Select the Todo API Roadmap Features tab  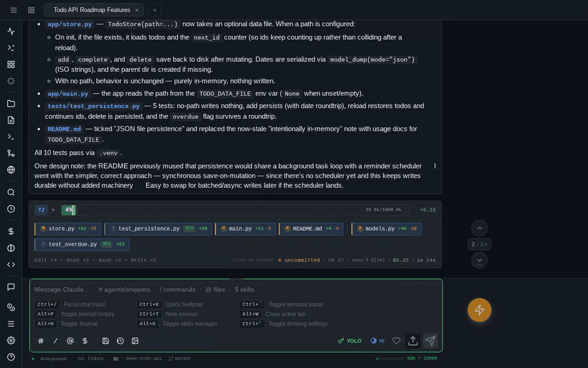pyautogui.click(x=92, y=10)
